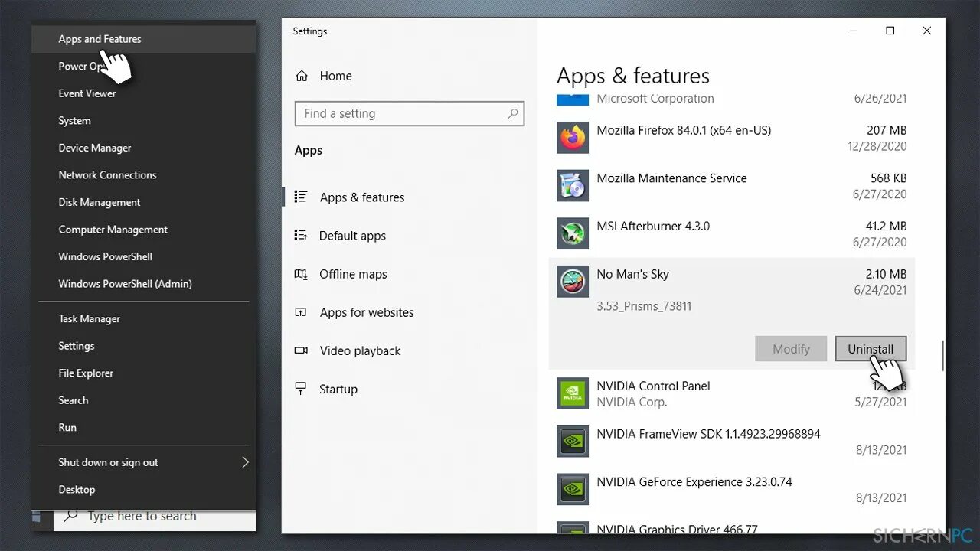Click the NVIDIA GeForce Experience icon
This screenshot has width=980, height=551.
(x=572, y=489)
